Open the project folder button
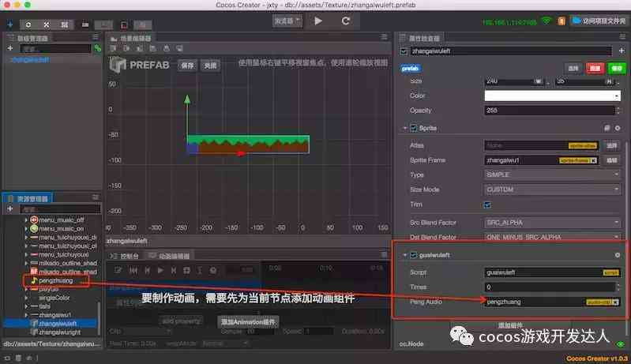This screenshot has width=631, height=364. pos(598,21)
